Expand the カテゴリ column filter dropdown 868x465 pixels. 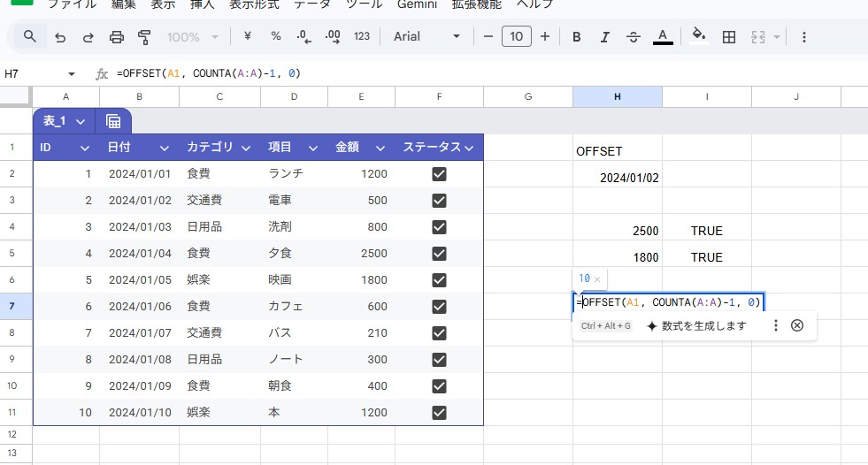click(246, 148)
